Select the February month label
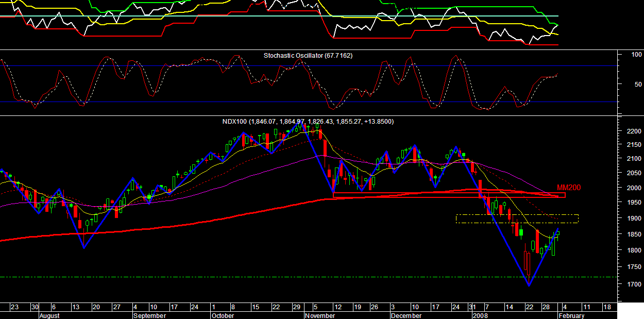 (571, 315)
